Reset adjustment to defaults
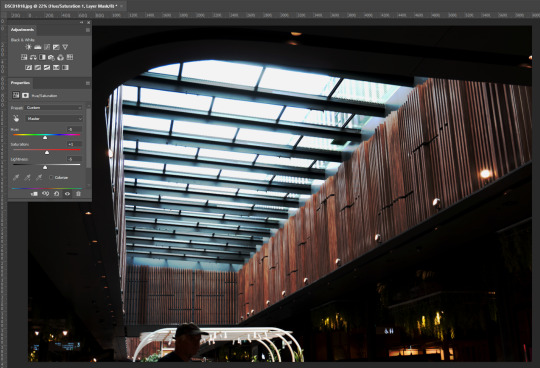 [x=56, y=194]
